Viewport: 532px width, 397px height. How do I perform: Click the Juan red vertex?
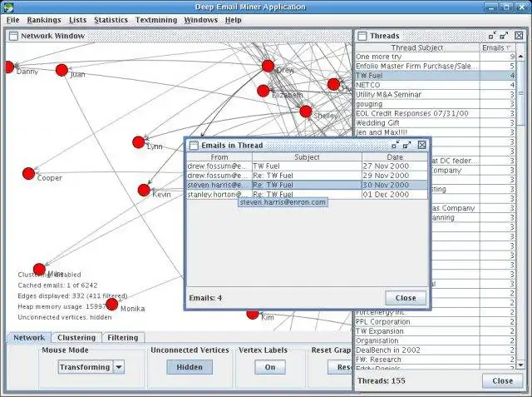(x=62, y=70)
